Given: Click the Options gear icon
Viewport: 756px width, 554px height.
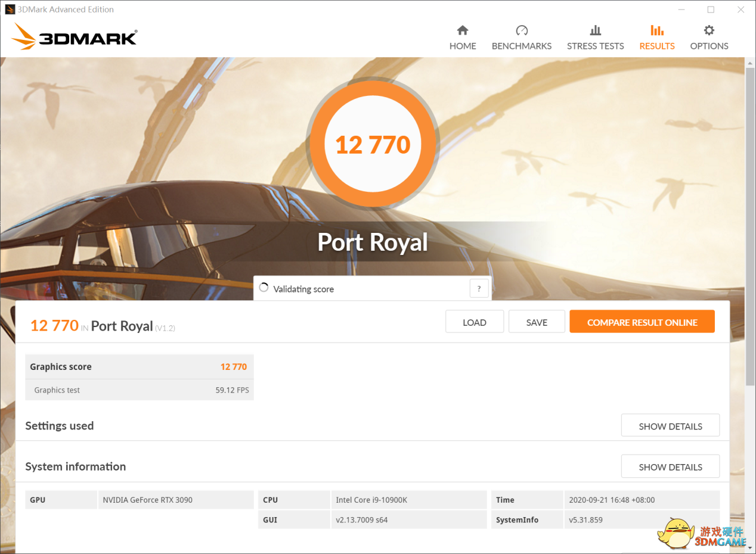Looking at the screenshot, I should click(709, 30).
